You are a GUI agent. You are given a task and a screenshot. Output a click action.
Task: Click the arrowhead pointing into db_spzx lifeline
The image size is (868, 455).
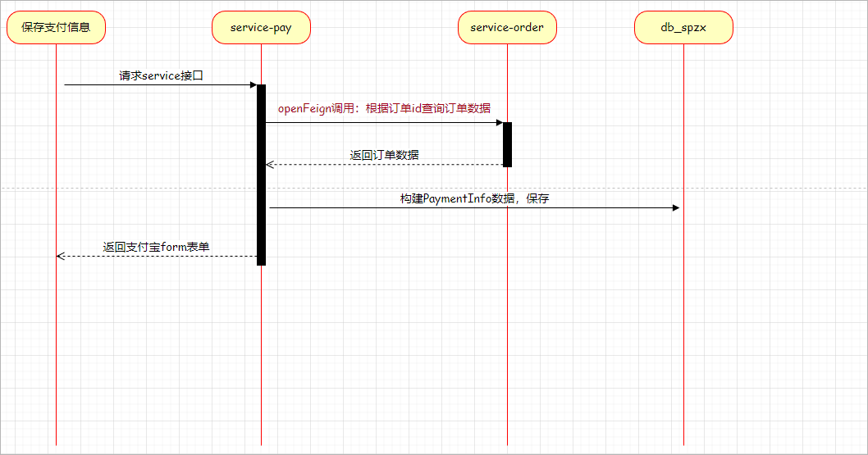(x=675, y=207)
